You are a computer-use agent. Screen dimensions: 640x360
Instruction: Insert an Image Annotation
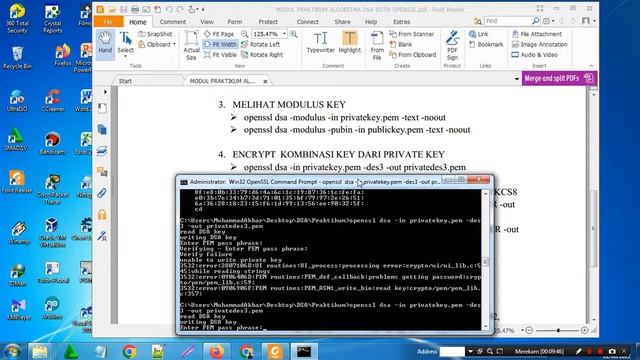coord(540,44)
